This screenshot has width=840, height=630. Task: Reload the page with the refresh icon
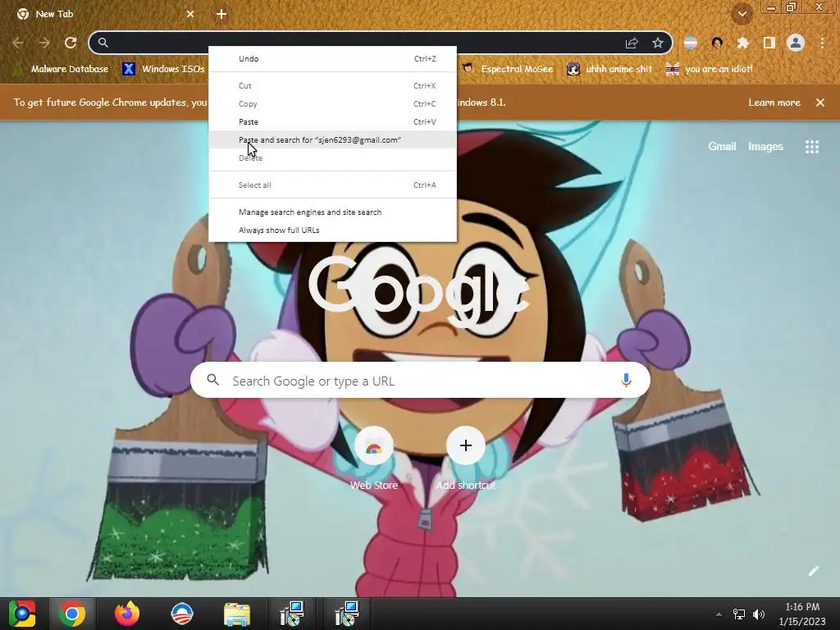click(71, 43)
